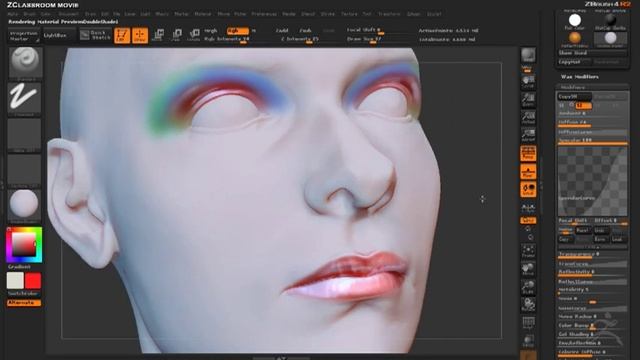Select the orange ReflectedMap material sphere
The image size is (640, 360).
click(x=575, y=39)
